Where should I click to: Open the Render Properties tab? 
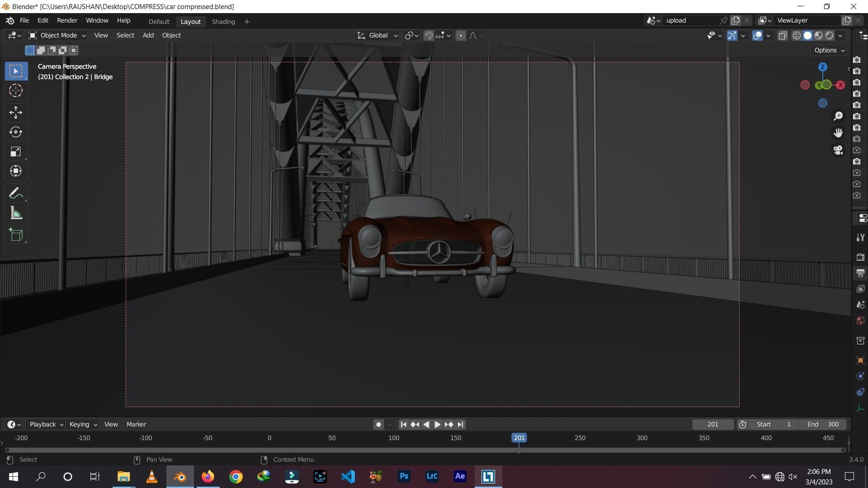[861, 256]
